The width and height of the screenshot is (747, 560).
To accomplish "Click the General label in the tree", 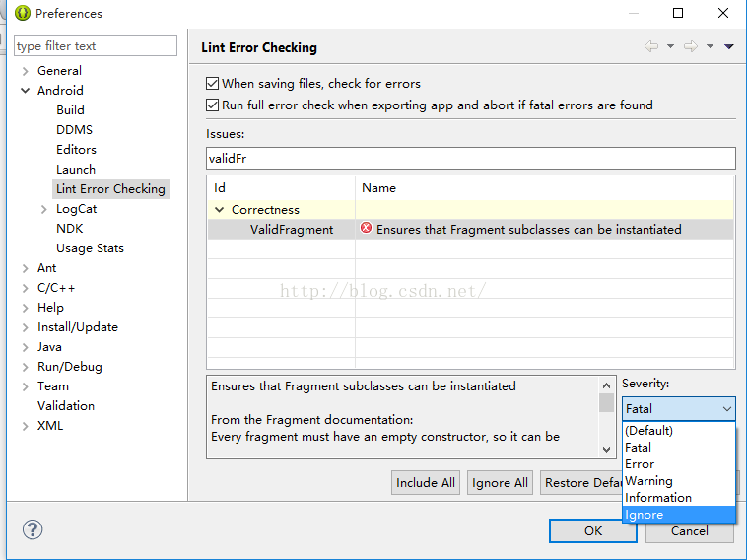I will click(x=59, y=71).
